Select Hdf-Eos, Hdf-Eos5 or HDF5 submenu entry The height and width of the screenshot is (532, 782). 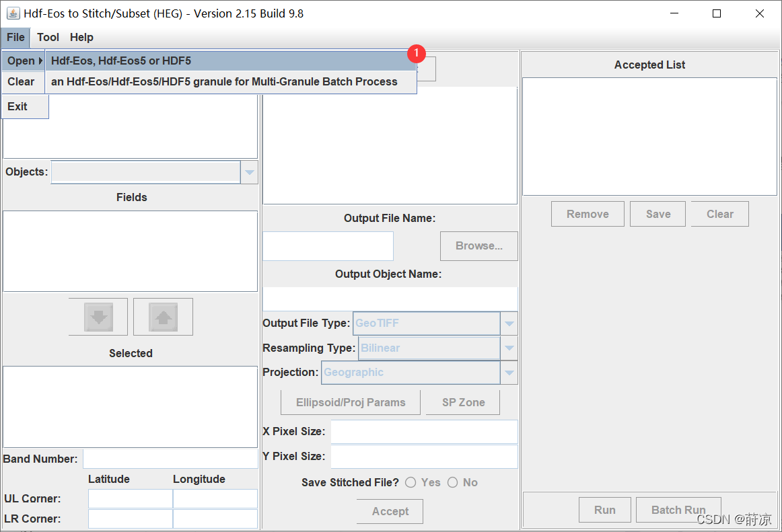[231, 61]
